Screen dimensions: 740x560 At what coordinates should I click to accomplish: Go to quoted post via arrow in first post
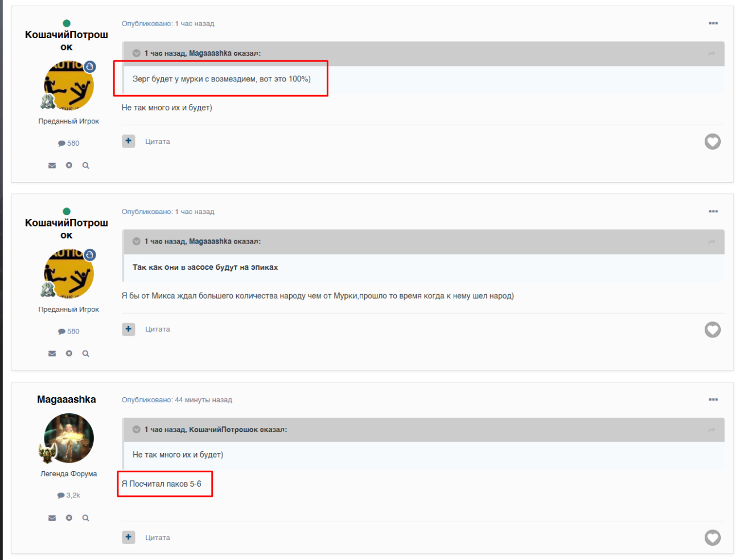click(x=712, y=53)
